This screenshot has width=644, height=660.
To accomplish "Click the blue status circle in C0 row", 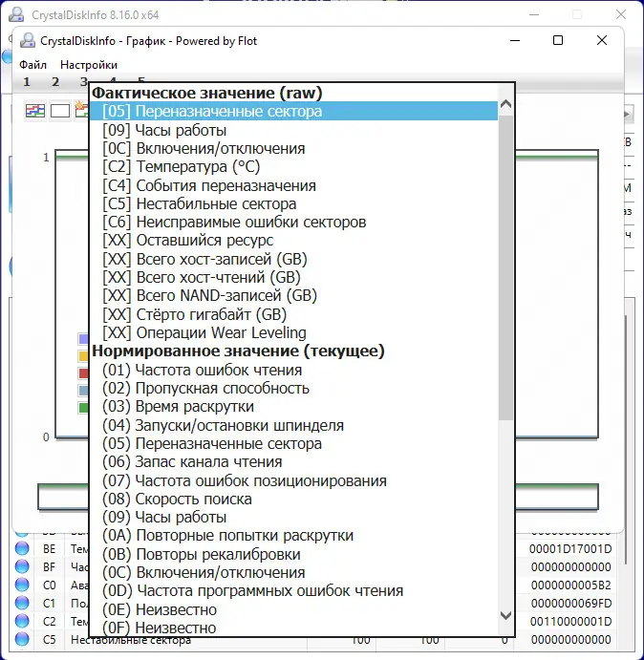I will (x=22, y=585).
